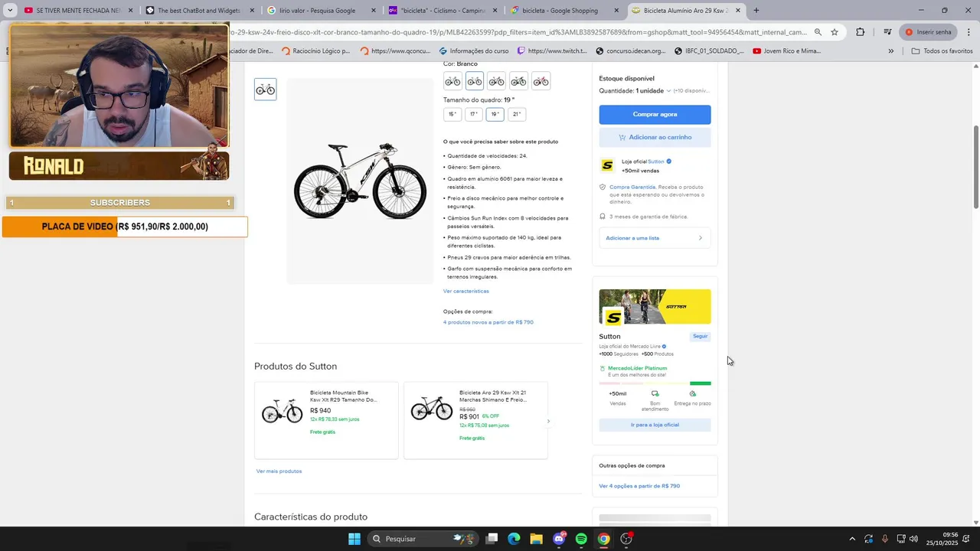Open the media control icon in toolbar
980x551 pixels.
tap(887, 32)
